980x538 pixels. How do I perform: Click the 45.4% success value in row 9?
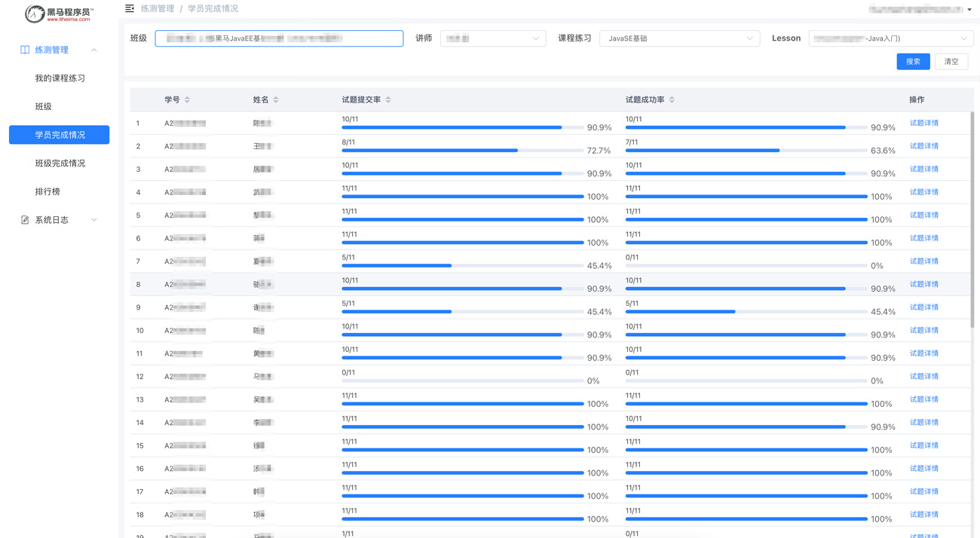883,312
